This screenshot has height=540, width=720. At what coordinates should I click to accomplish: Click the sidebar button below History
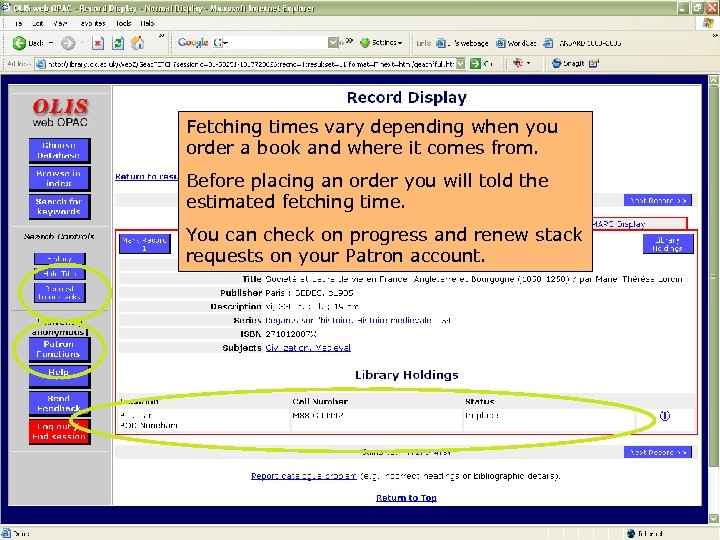point(60,274)
